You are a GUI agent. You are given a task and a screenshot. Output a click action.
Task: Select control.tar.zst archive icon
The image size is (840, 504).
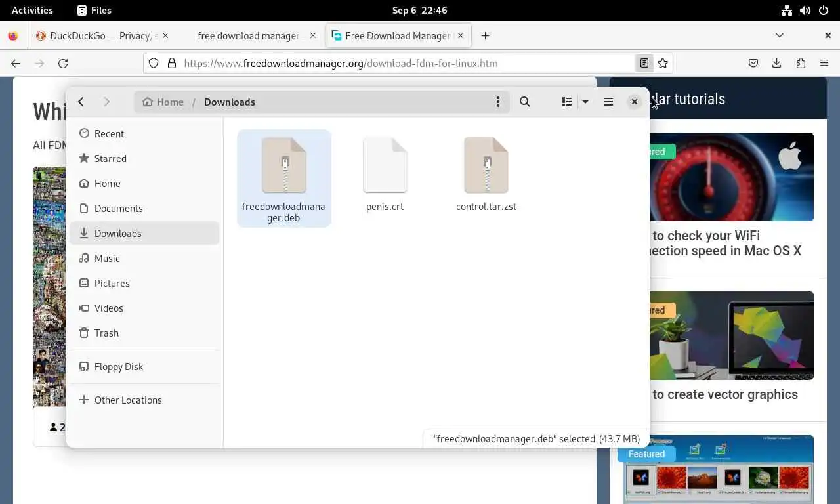486,165
